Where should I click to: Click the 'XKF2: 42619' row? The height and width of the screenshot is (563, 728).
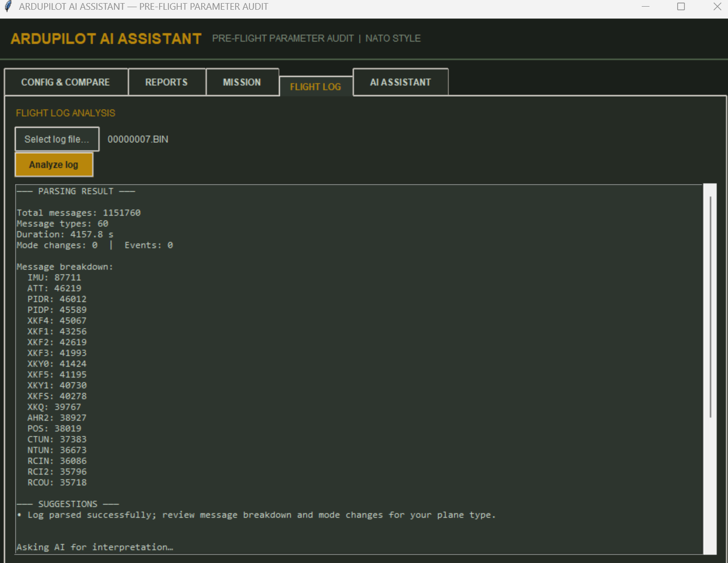pyautogui.click(x=57, y=342)
